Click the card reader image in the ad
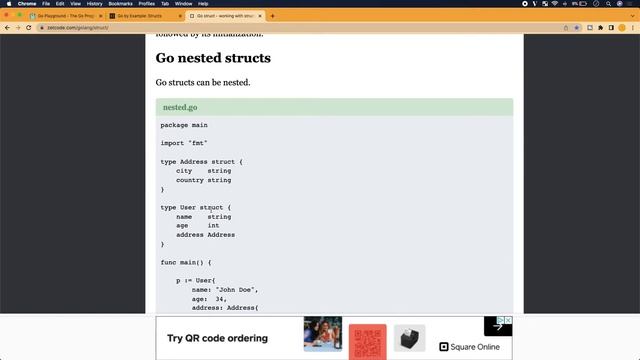The height and width of the screenshot is (360, 640). (x=409, y=338)
